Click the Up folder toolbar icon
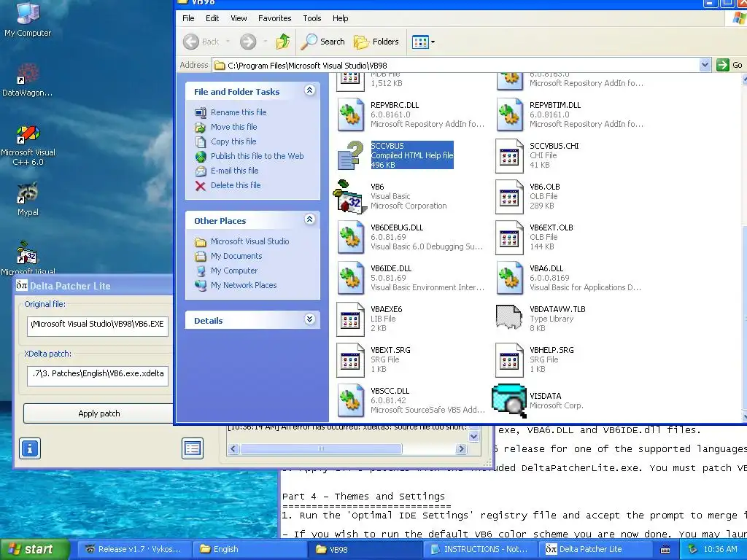 click(x=283, y=42)
